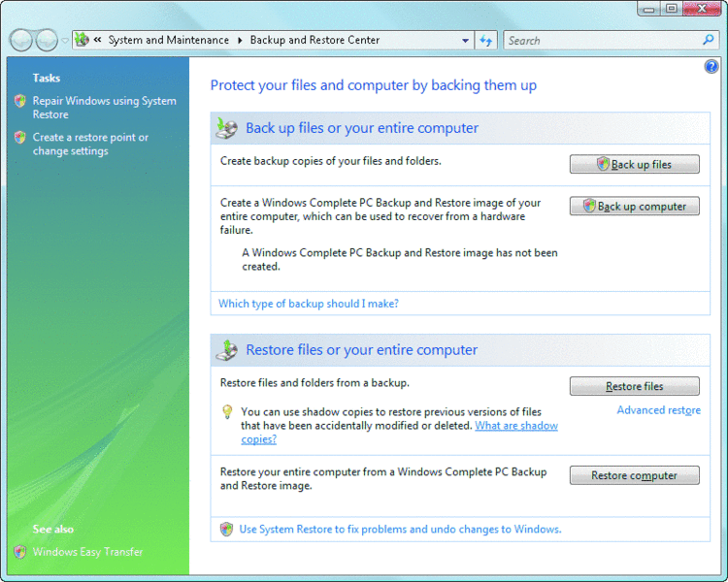Click 'Back up files or your entire computer' heading
The image size is (728, 582).
(x=362, y=128)
